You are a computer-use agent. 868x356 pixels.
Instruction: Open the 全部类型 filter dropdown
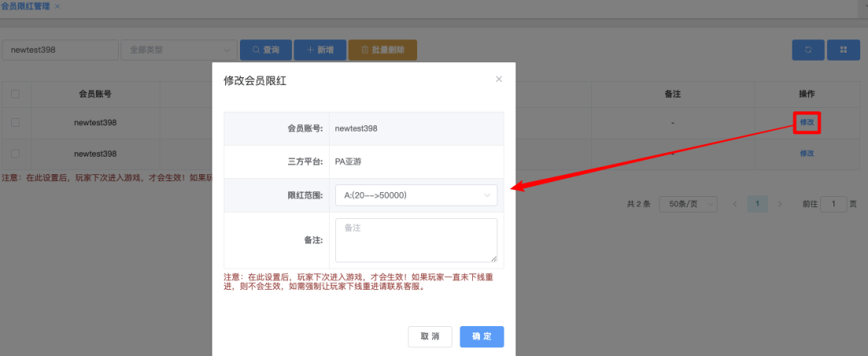point(178,50)
